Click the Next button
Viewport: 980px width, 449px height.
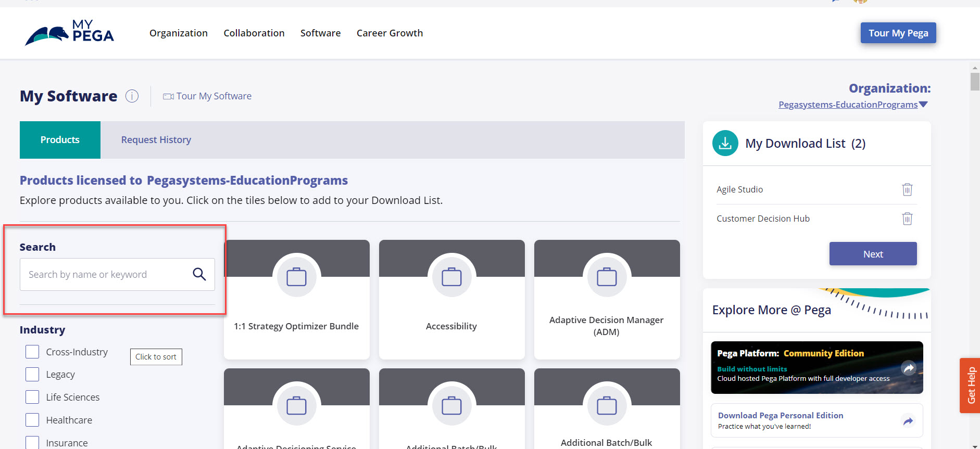click(x=873, y=254)
